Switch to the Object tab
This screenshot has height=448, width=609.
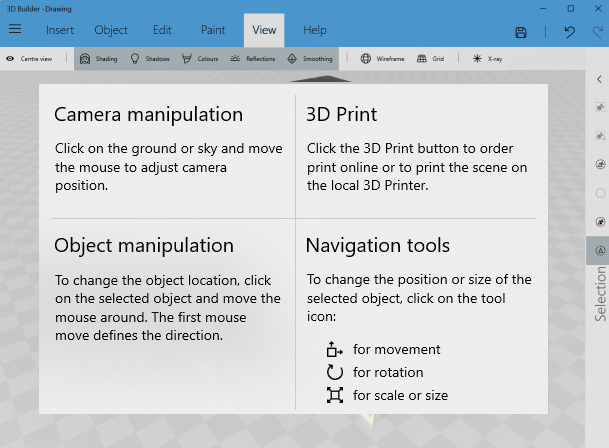(x=111, y=30)
